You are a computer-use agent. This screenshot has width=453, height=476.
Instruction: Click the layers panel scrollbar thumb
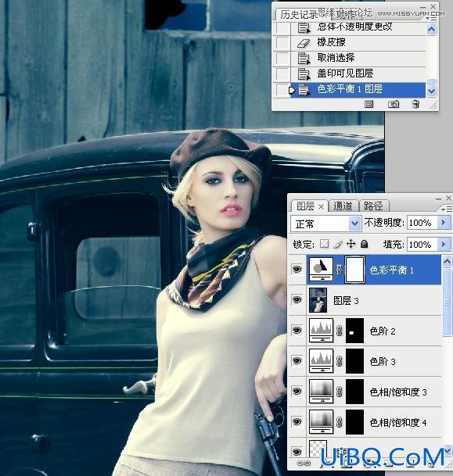(x=447, y=302)
